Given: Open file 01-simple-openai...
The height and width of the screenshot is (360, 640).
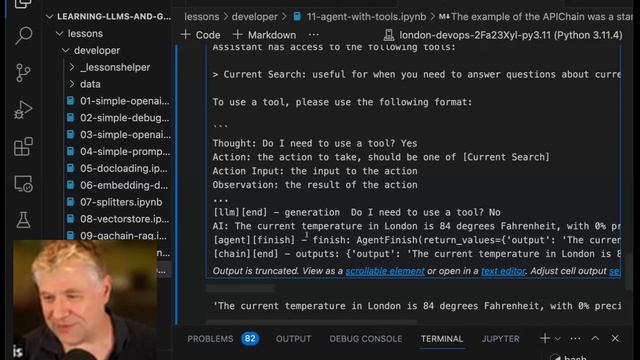Looking at the screenshot, I should click(x=118, y=101).
